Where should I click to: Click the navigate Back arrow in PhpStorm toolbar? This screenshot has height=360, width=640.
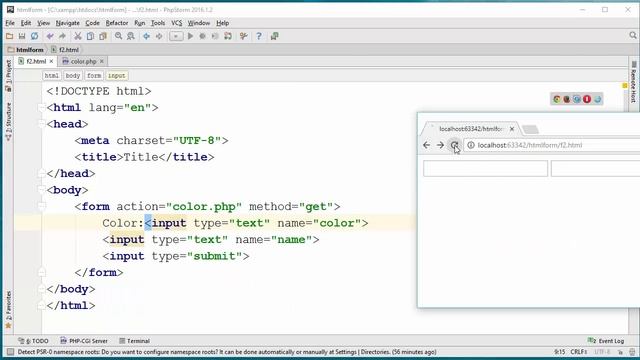point(146,36)
